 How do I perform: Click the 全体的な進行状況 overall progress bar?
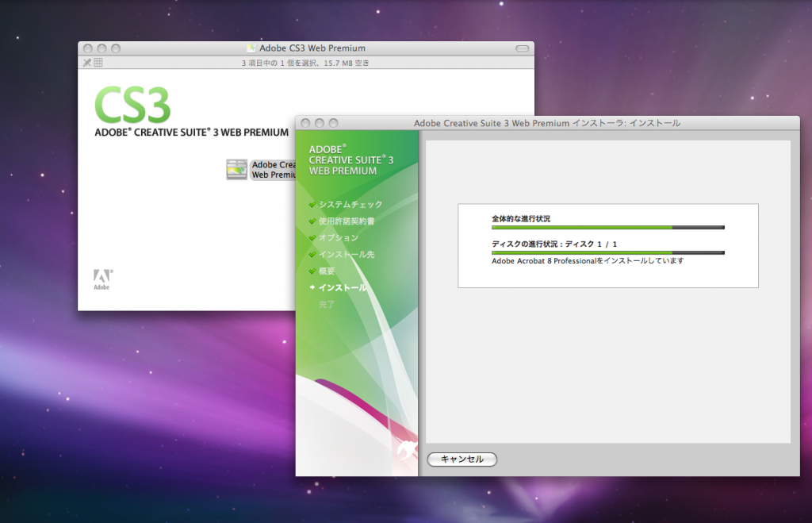tap(608, 228)
